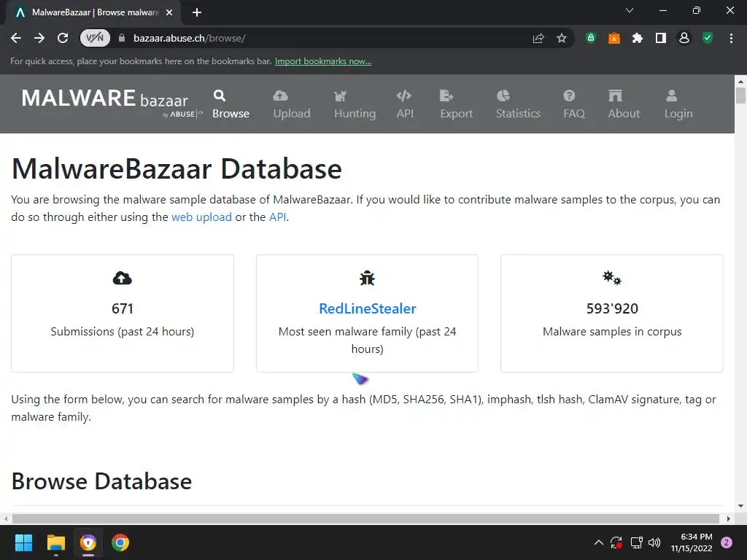Click the scroll down arrow
This screenshot has width=747, height=560.
click(x=740, y=506)
